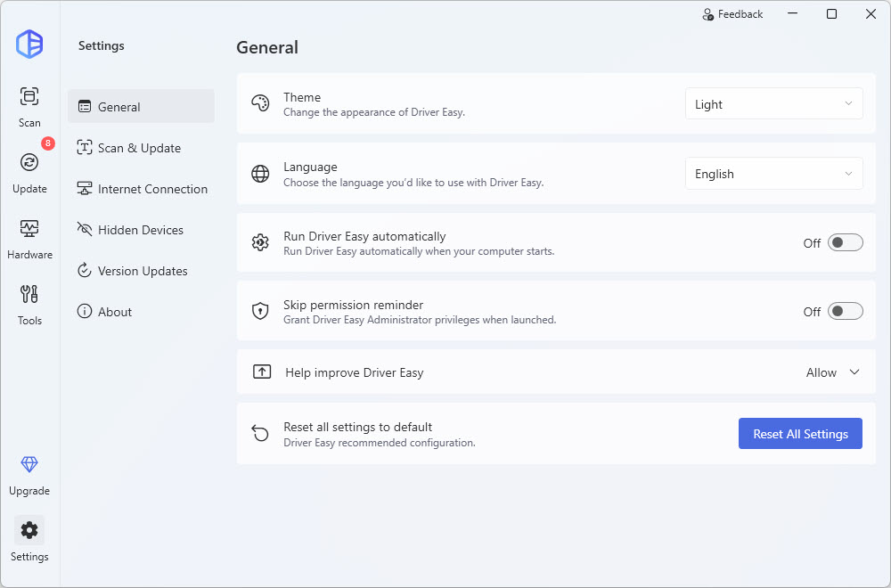The width and height of the screenshot is (891, 588).
Task: Switch to Internet Connection settings
Action: point(151,189)
